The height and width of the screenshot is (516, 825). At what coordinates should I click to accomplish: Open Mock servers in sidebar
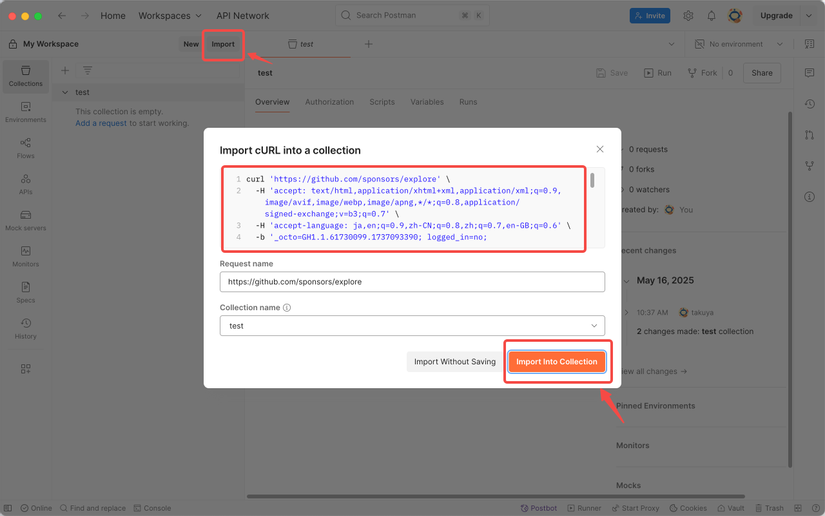point(25,221)
